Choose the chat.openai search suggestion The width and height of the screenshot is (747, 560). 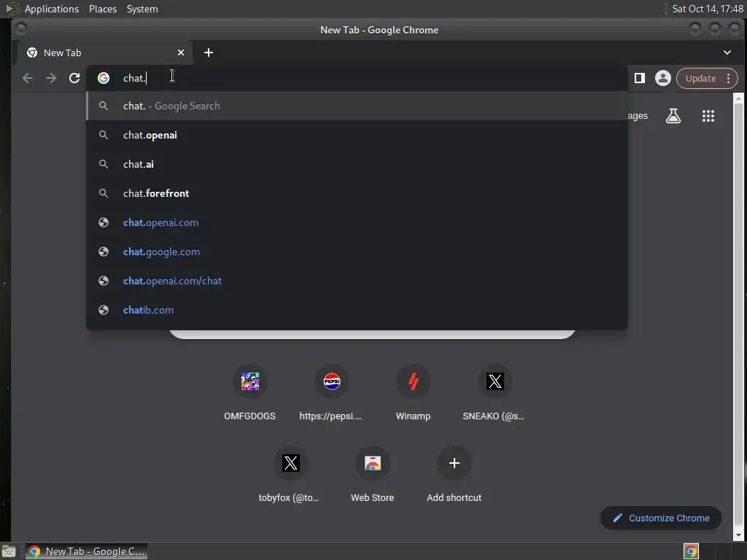coord(357,135)
